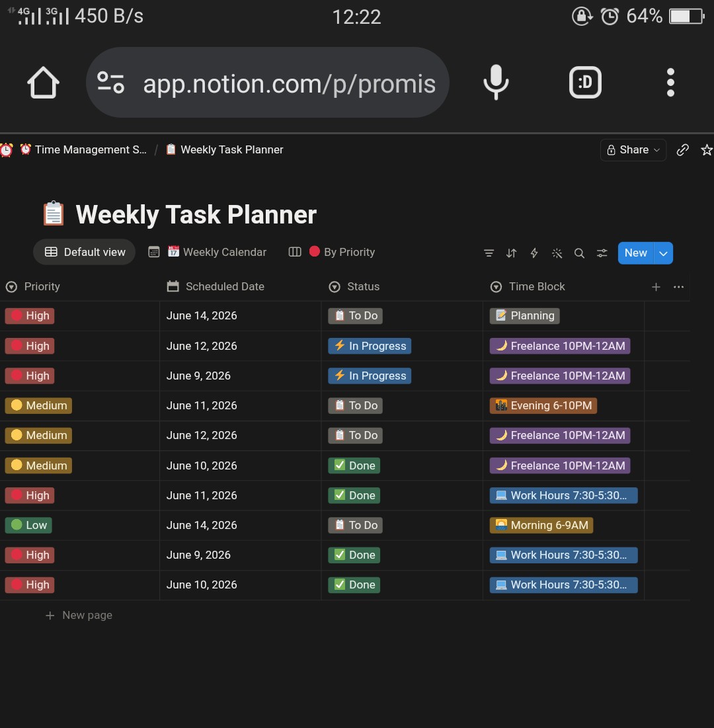The image size is (714, 728).
Task: Click the app.notion.com address bar
Action: click(x=268, y=83)
